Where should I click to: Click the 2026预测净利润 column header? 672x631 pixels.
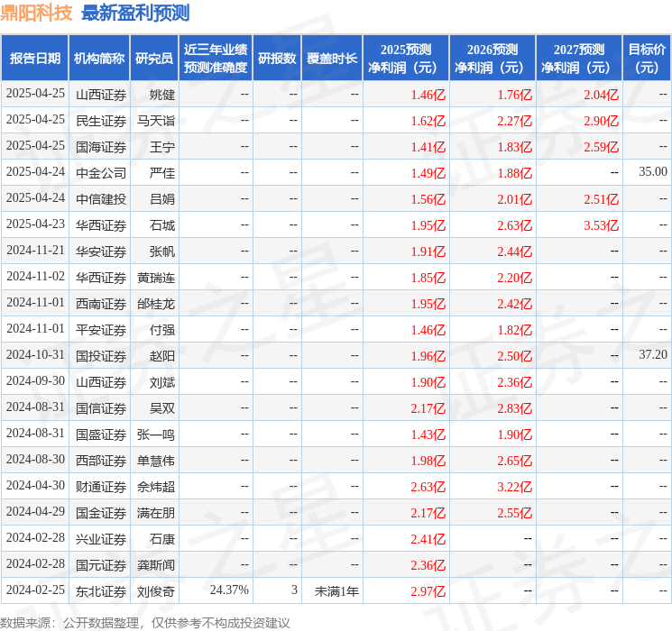coord(492,58)
